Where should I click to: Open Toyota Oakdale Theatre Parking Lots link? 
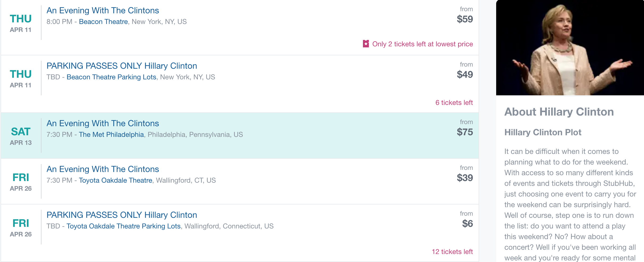(x=124, y=226)
